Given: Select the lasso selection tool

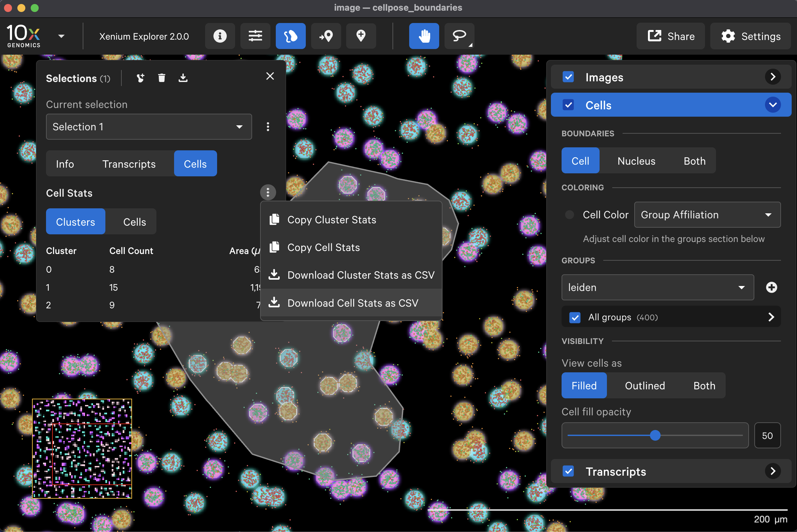Looking at the screenshot, I should click(x=459, y=36).
